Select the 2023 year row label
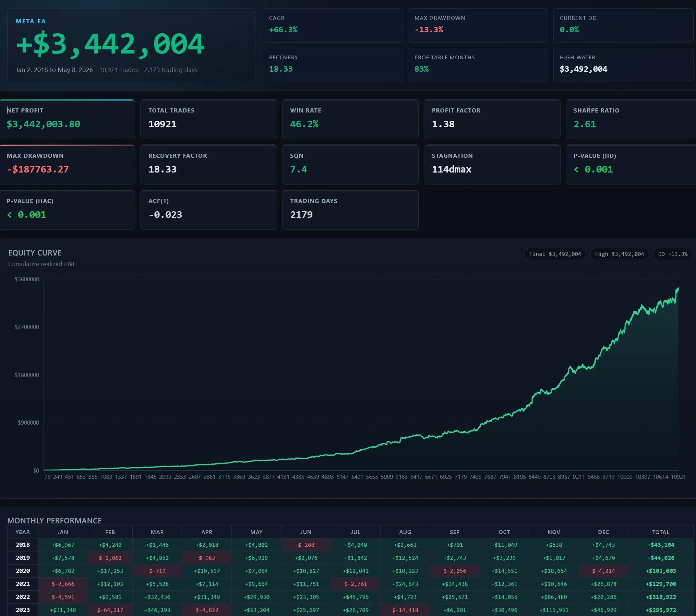 [x=23, y=610]
